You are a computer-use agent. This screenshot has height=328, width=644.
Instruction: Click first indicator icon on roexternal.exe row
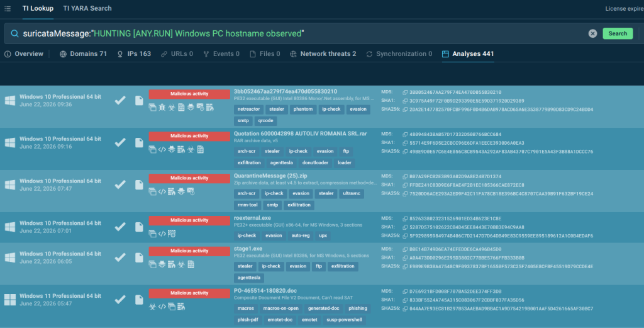[x=152, y=234]
